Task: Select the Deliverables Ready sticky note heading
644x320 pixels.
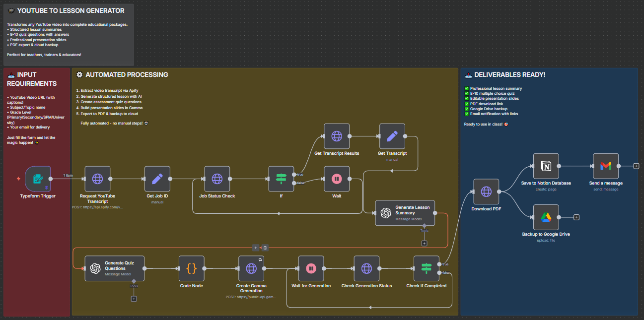Action: 509,75
